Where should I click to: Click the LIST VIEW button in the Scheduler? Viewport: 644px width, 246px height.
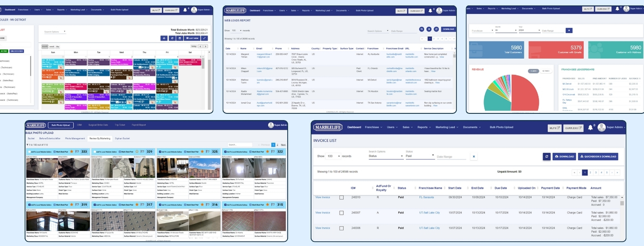coord(192,38)
